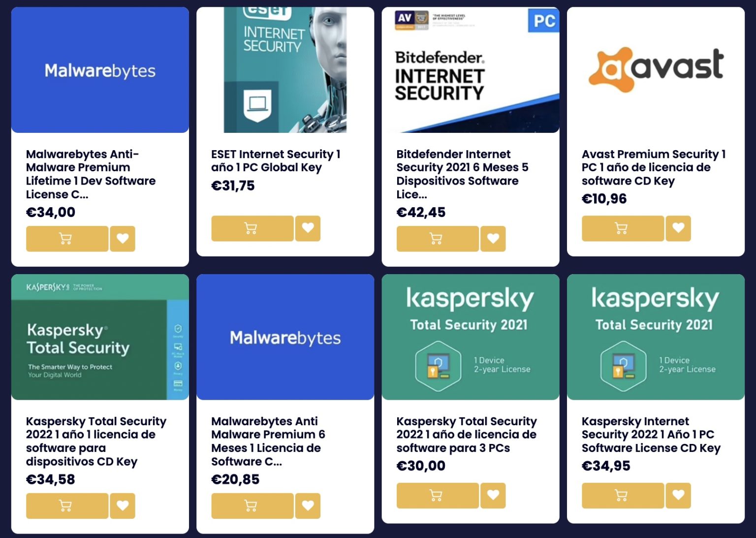Add Kaspersky Internet Security 2022 to cart
Viewport: 756px width, 538px height.
tap(622, 496)
